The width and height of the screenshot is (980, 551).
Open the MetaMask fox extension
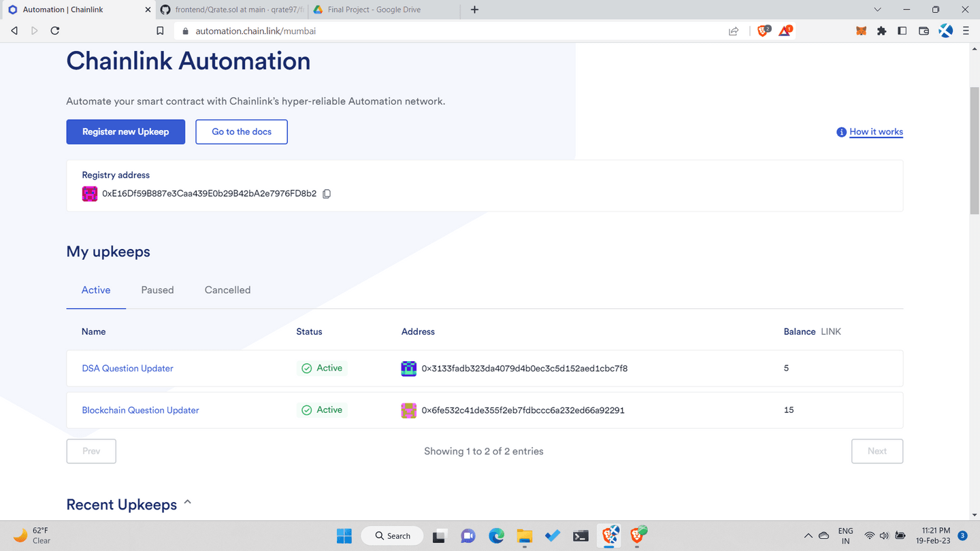click(x=861, y=31)
